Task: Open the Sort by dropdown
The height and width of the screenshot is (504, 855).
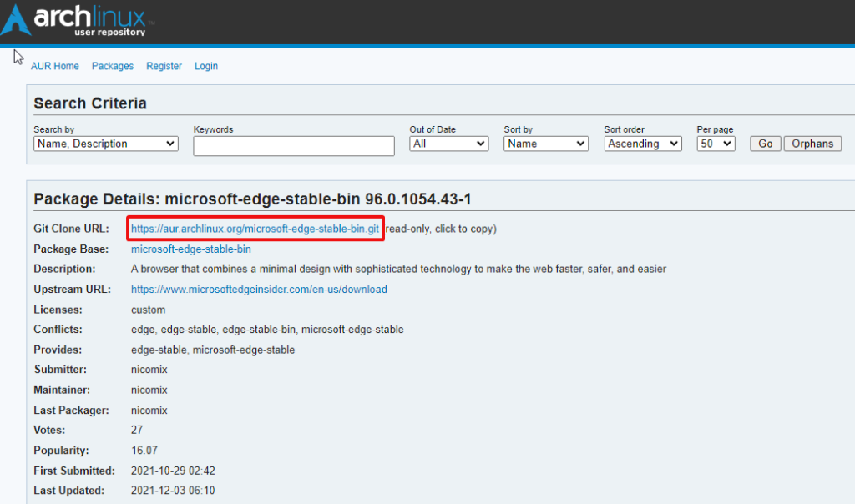Action: click(545, 144)
